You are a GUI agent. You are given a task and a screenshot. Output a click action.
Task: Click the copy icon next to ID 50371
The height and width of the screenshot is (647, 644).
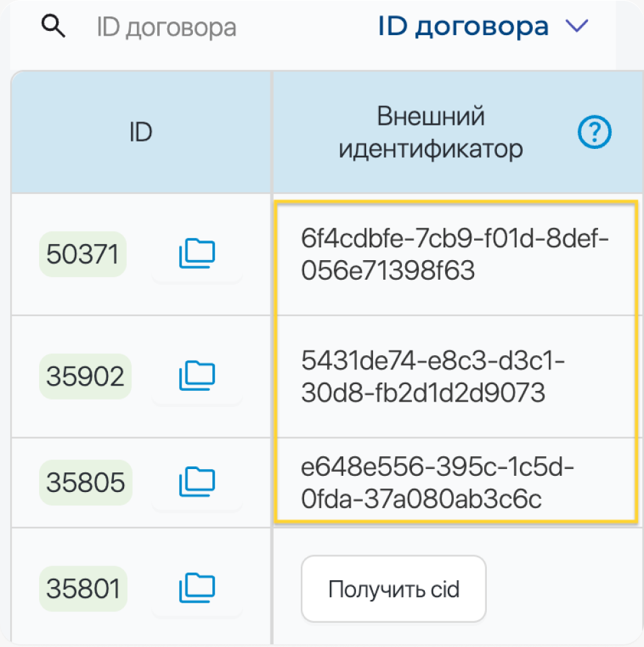(197, 253)
